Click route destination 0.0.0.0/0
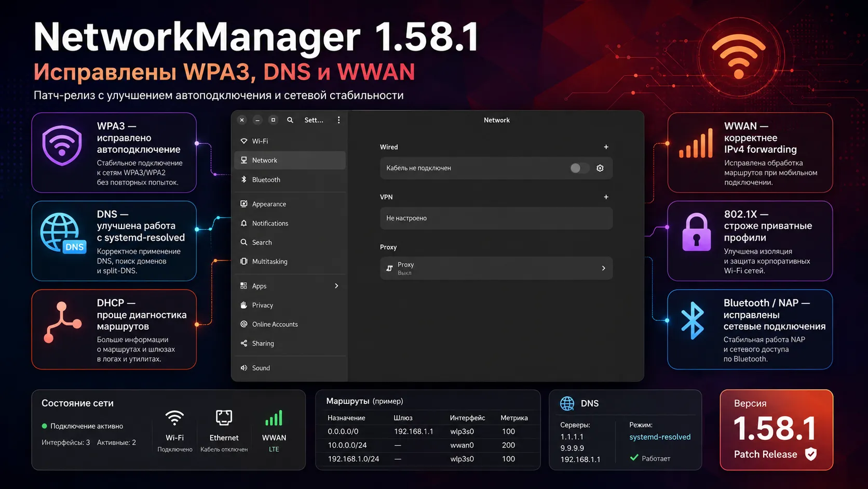 click(x=343, y=431)
